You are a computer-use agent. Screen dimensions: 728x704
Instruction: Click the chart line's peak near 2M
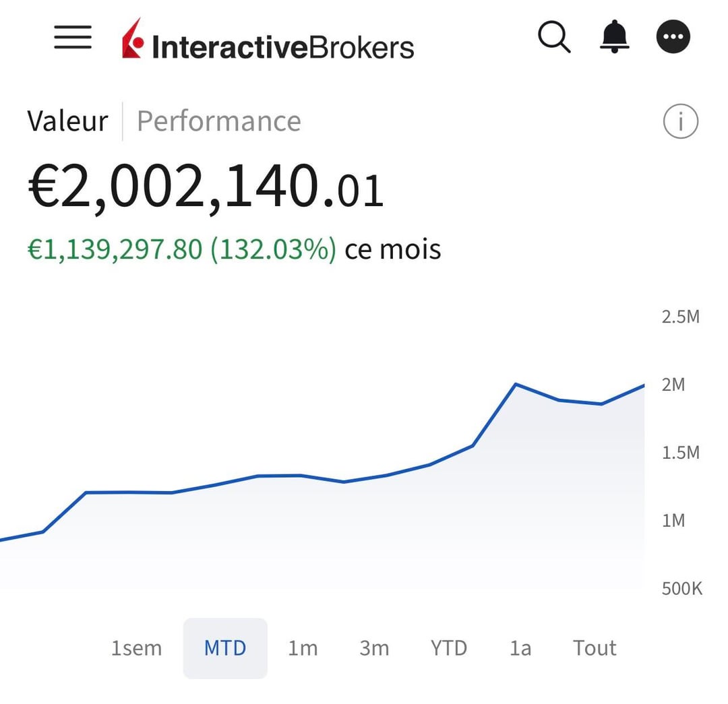coord(516,385)
